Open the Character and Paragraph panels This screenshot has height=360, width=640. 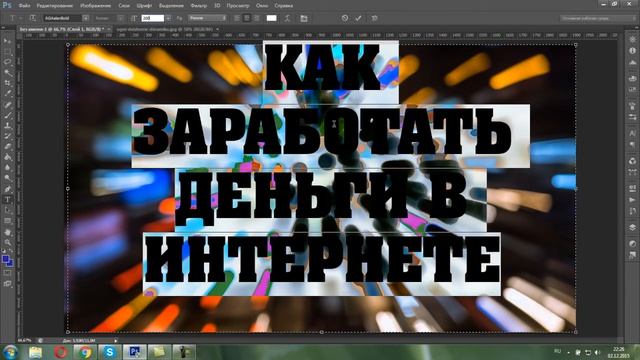pos(304,18)
